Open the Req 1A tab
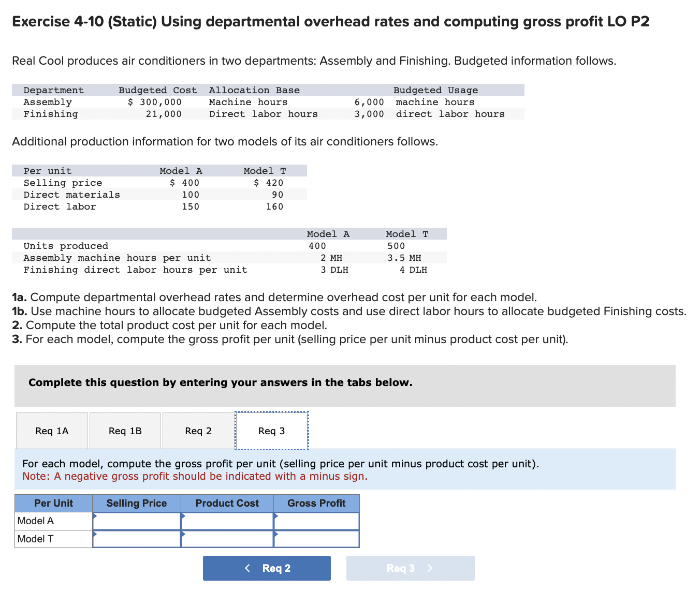This screenshot has width=700, height=591. [52, 431]
